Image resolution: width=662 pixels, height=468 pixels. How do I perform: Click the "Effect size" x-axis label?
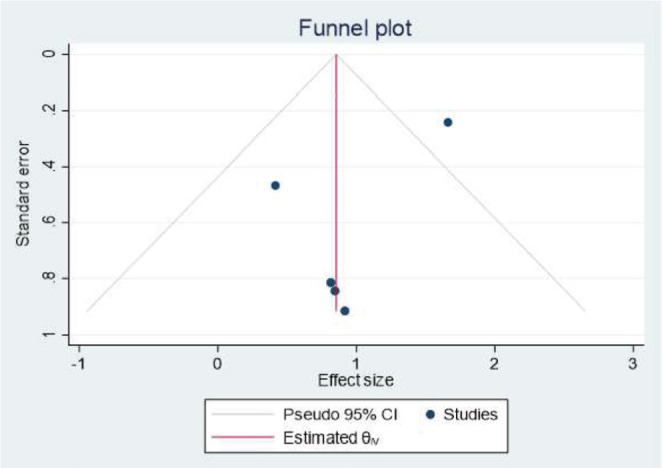[x=355, y=380]
